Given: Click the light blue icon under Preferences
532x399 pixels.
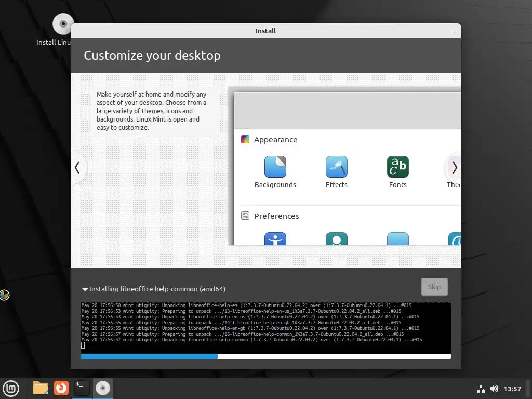Looking at the screenshot, I should point(397,239).
